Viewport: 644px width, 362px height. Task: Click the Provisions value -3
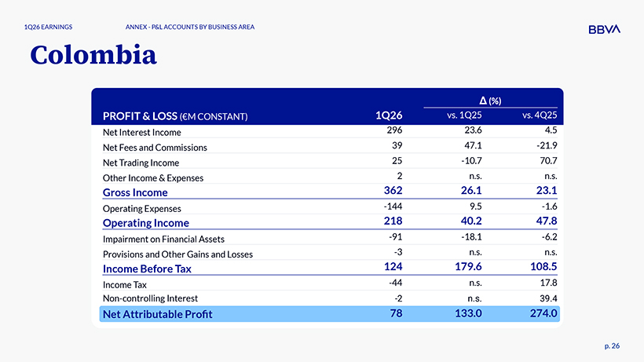click(x=397, y=251)
